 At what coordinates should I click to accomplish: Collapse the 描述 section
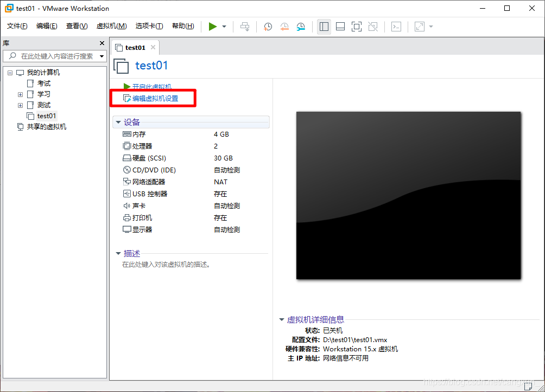[x=118, y=253]
